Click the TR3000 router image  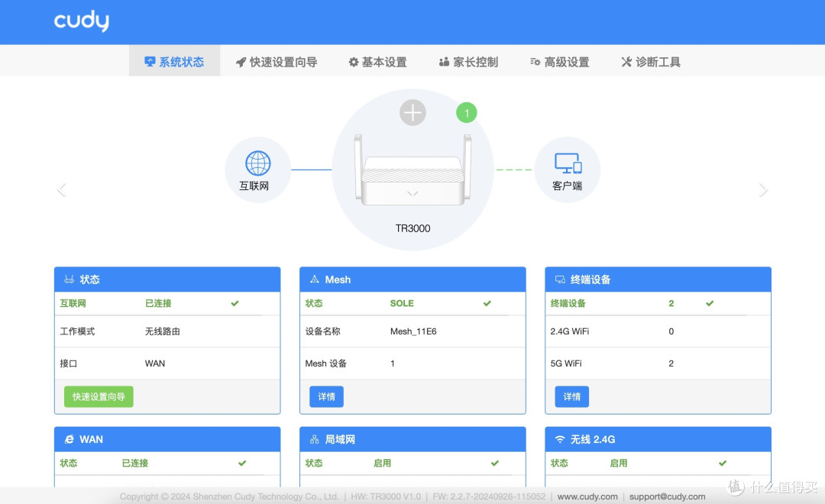[412, 170]
